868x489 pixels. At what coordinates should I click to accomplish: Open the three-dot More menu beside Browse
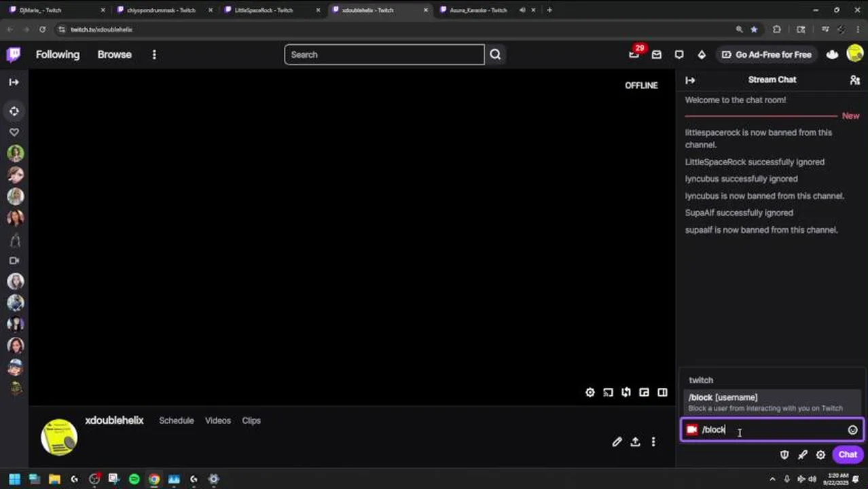[154, 54]
